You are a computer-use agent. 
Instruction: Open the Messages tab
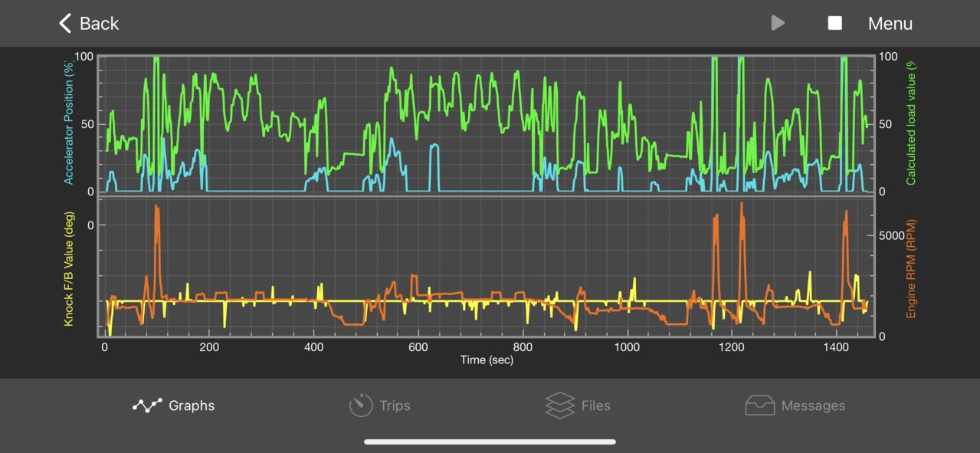click(795, 405)
